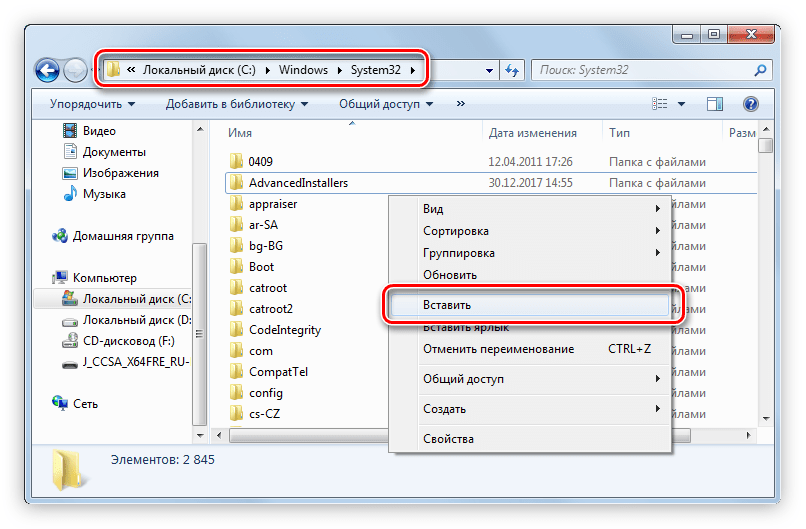806x529 pixels.
Task: Select the cs-CZ folder name
Action: tap(264, 414)
